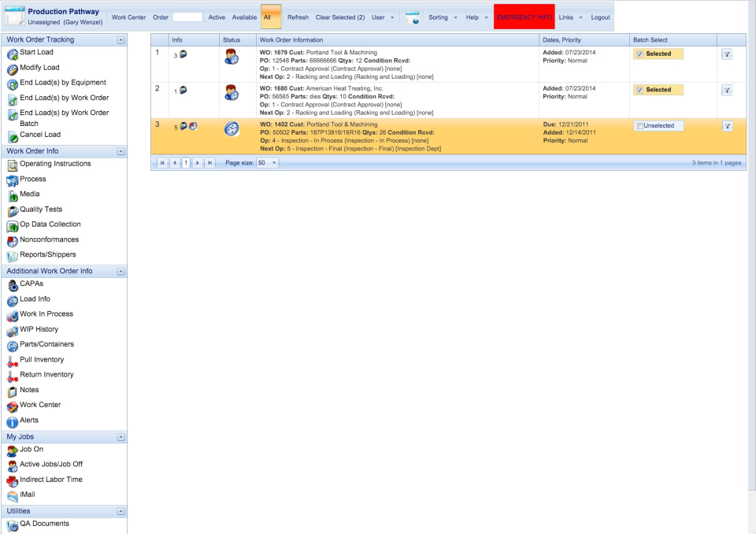Image resolution: width=756 pixels, height=534 pixels.
Task: Click the Parts/Containers icon
Action: click(12, 347)
